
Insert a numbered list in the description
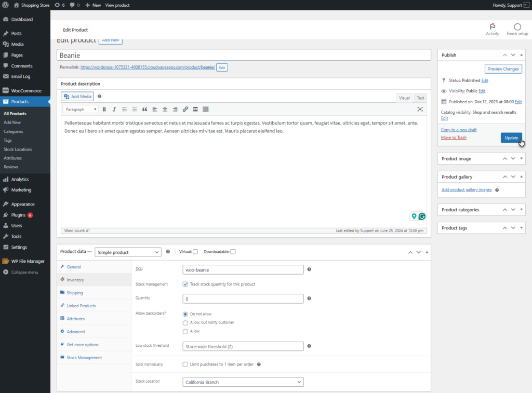click(135, 109)
